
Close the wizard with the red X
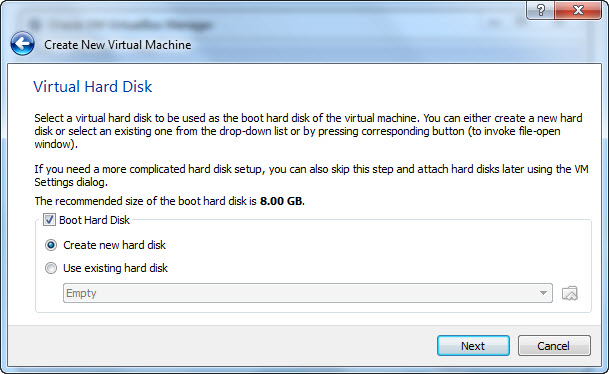coord(578,10)
